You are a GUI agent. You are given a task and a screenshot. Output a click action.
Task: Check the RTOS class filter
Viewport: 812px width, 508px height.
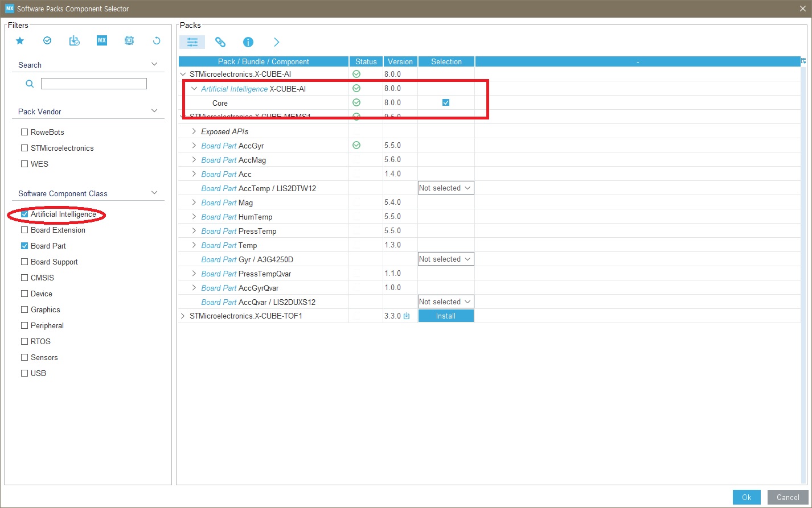[x=24, y=341]
